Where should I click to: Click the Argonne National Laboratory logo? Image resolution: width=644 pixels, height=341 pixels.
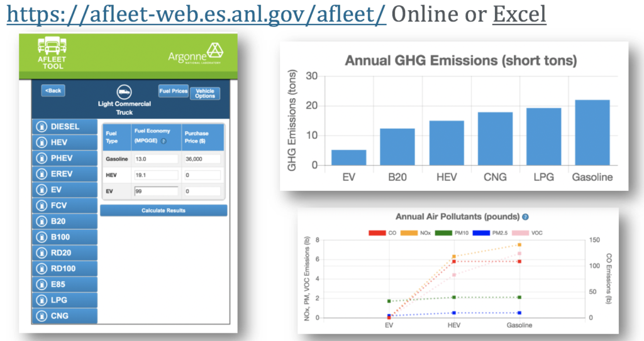point(196,54)
